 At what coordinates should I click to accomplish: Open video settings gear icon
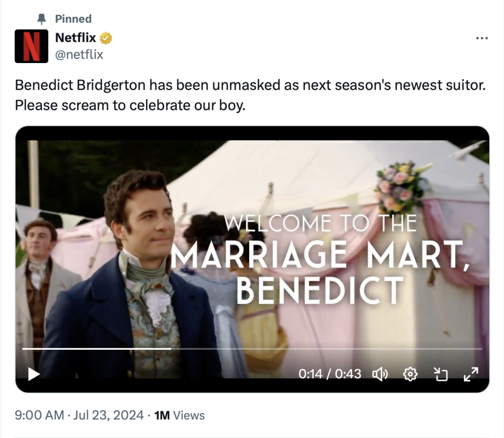pyautogui.click(x=410, y=374)
